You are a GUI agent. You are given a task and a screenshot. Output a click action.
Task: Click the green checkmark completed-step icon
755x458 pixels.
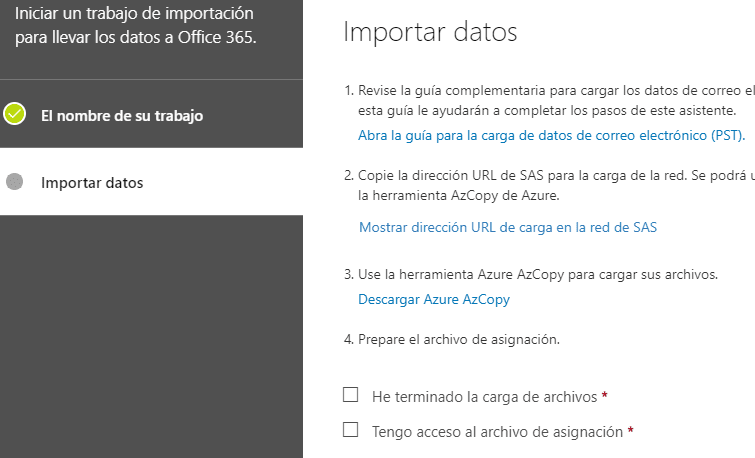tap(14, 114)
